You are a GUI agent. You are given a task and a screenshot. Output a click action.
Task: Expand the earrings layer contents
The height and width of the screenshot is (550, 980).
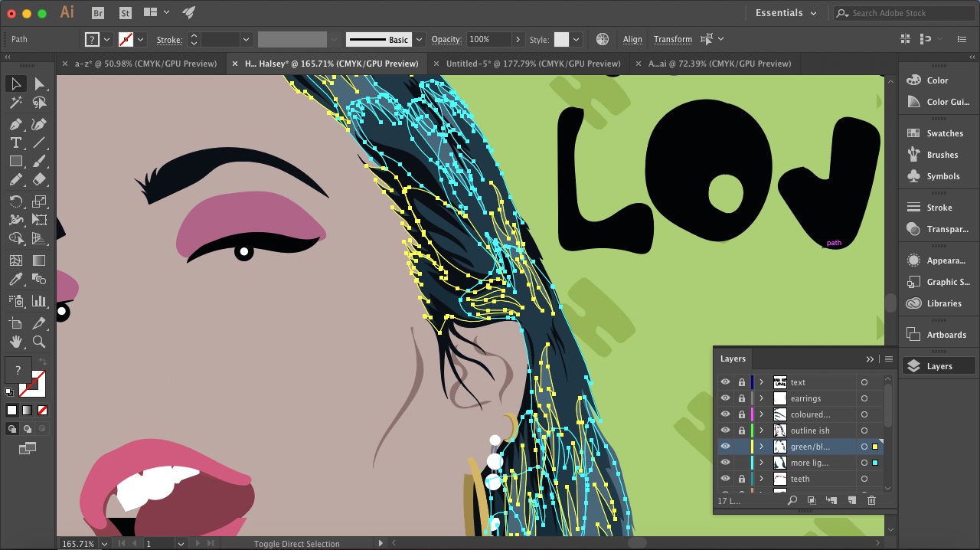click(761, 398)
